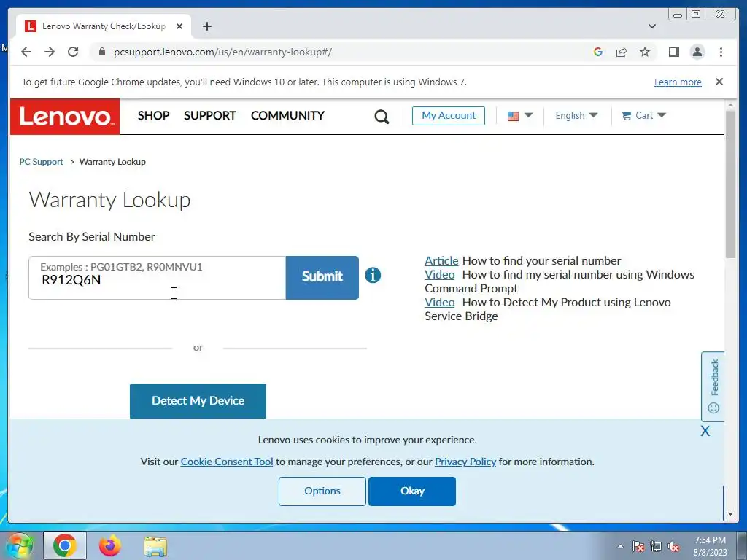Click the taskbar clock showing 7:54 PM
The height and width of the screenshot is (560, 747).
pyautogui.click(x=710, y=545)
